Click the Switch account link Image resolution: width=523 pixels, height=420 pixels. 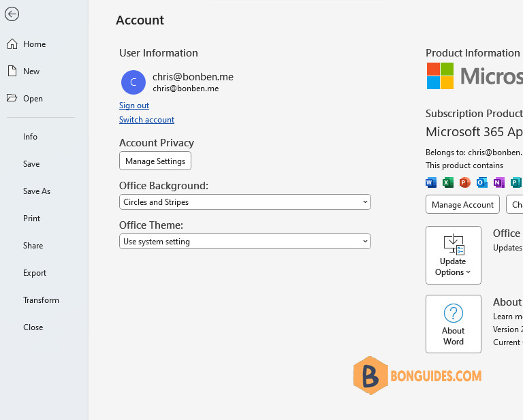pyautogui.click(x=146, y=120)
